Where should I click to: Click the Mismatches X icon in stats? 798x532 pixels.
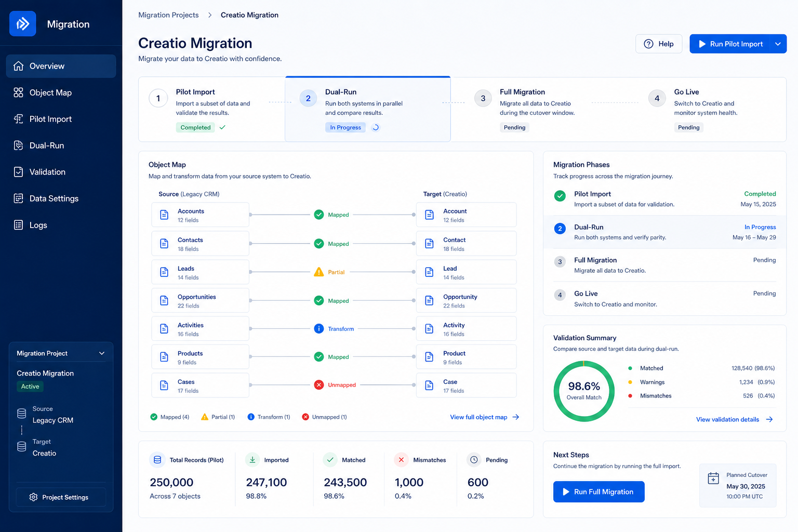click(x=401, y=460)
